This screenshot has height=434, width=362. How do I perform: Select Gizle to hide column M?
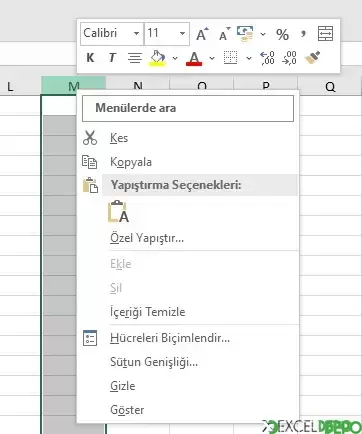click(x=123, y=386)
